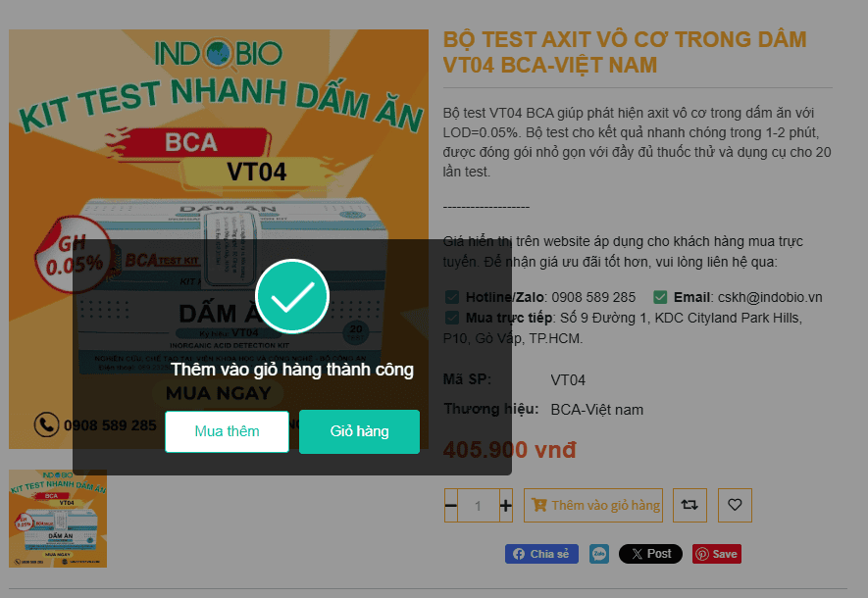This screenshot has width=868, height=598.
Task: Open cart via Giỏ hàng button
Action: click(359, 431)
